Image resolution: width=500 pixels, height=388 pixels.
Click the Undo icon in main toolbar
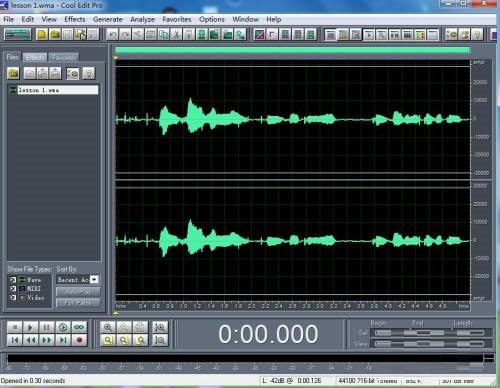113,34
